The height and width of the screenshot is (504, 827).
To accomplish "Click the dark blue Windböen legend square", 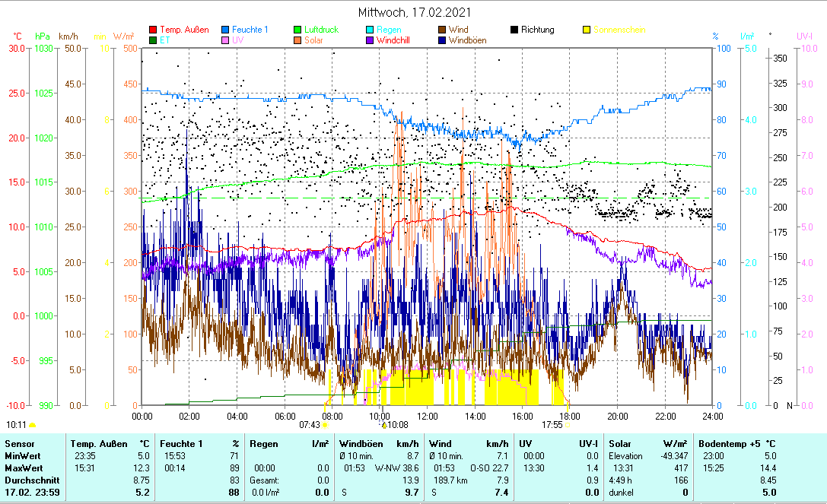I will coord(443,40).
